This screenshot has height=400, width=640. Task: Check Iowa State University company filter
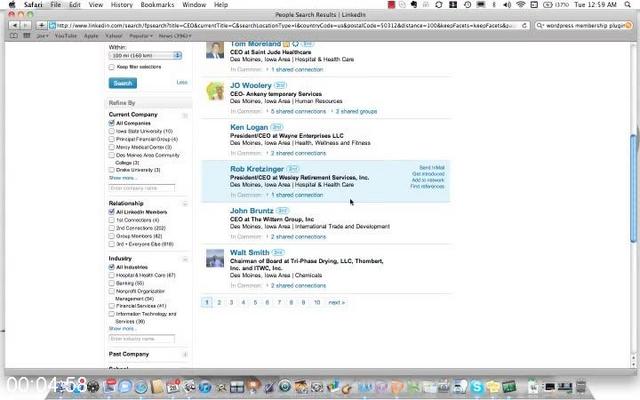click(x=111, y=131)
